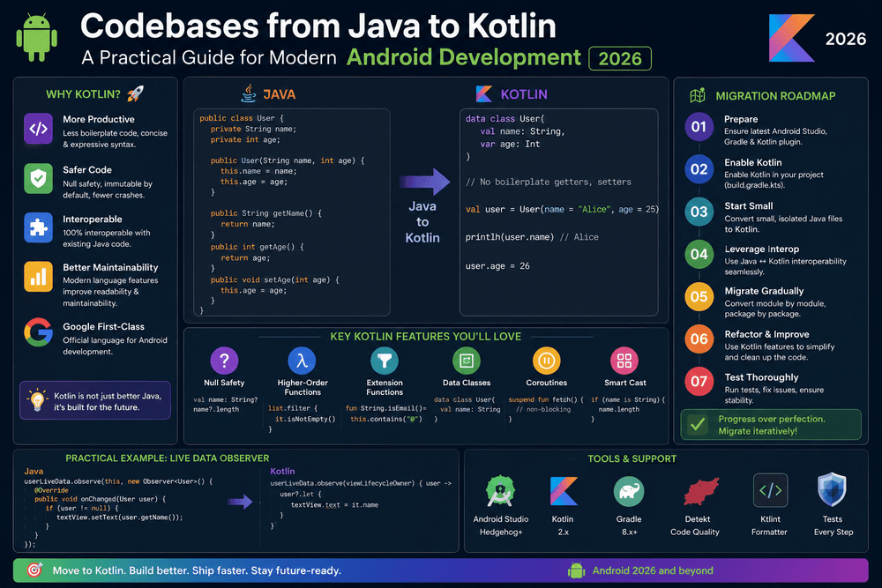The width and height of the screenshot is (882, 588).
Task: Click the "@Override" annotation in the Java example
Action: [51, 490]
